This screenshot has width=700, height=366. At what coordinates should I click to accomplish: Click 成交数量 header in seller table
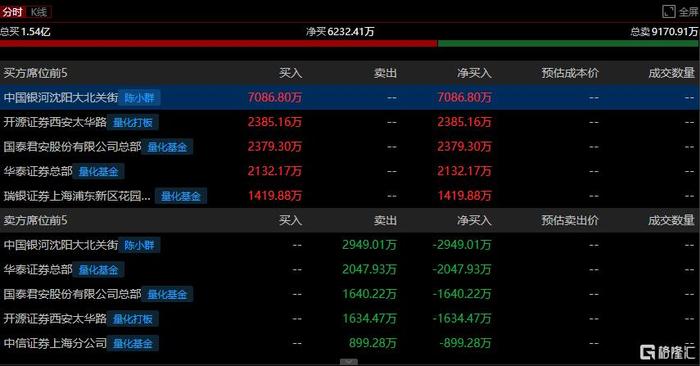[671, 220]
